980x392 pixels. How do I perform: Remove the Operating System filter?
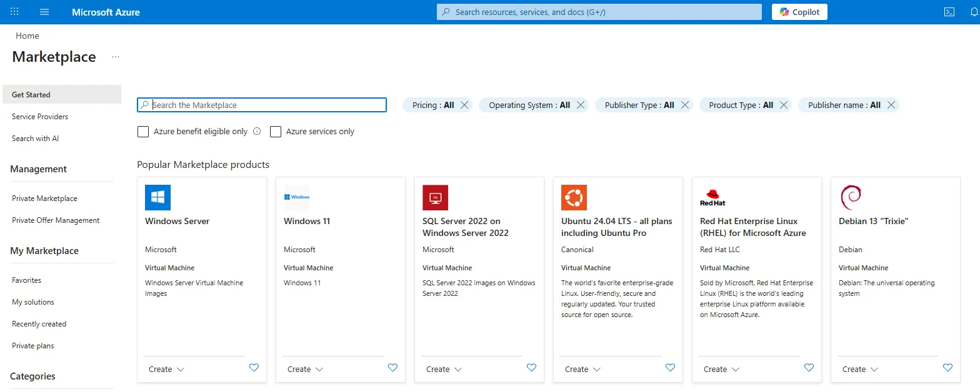(581, 105)
